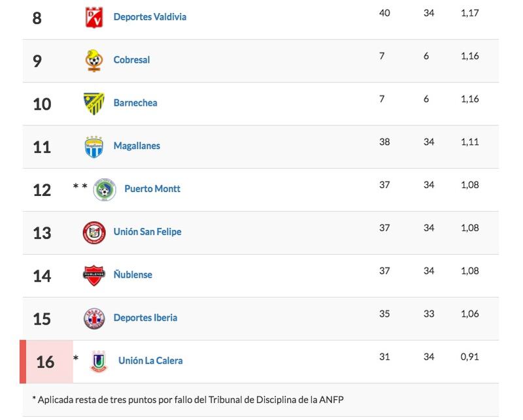The image size is (523, 420).
Task: Open the Puerto Montt team link
Action: coord(152,189)
